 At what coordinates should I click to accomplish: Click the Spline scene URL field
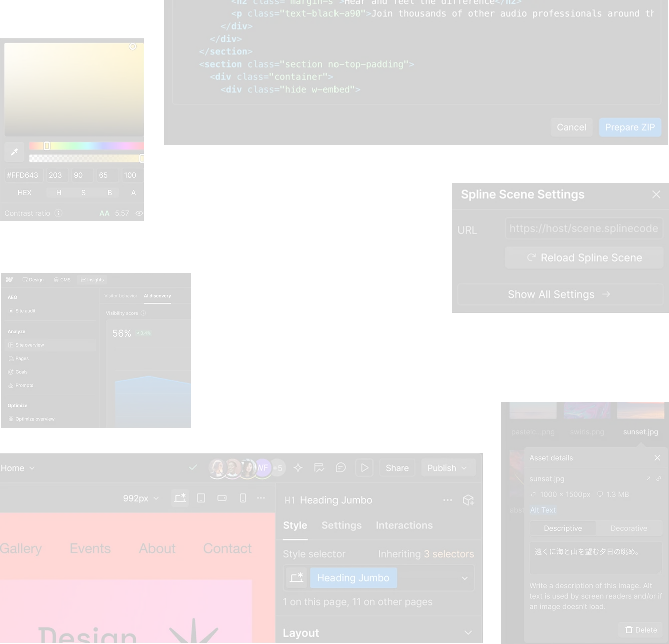point(584,229)
